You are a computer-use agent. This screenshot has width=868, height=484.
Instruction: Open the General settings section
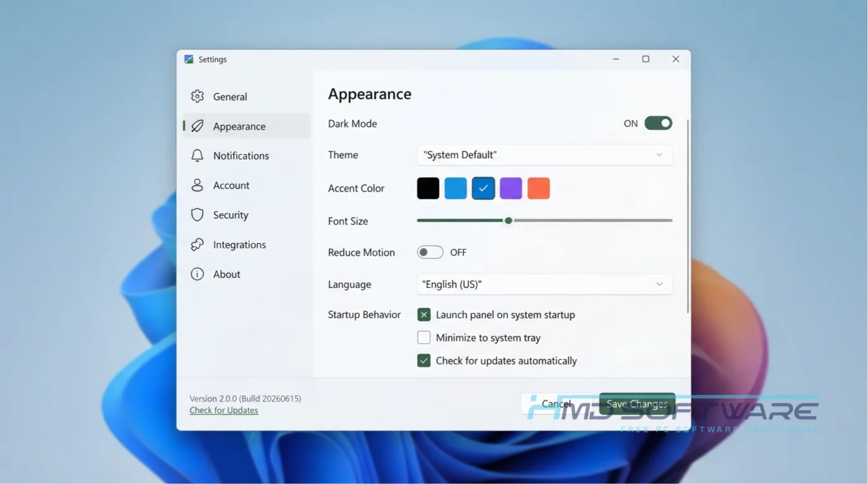pos(247,96)
